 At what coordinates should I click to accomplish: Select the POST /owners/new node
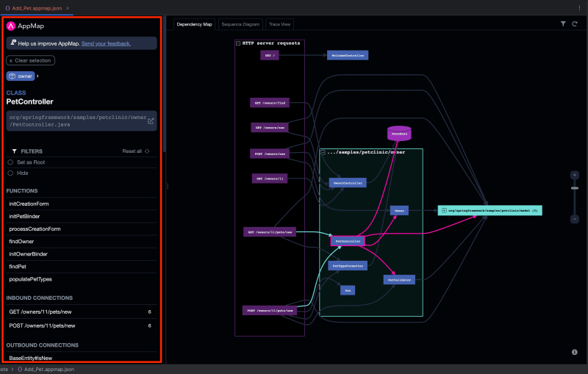pos(270,154)
